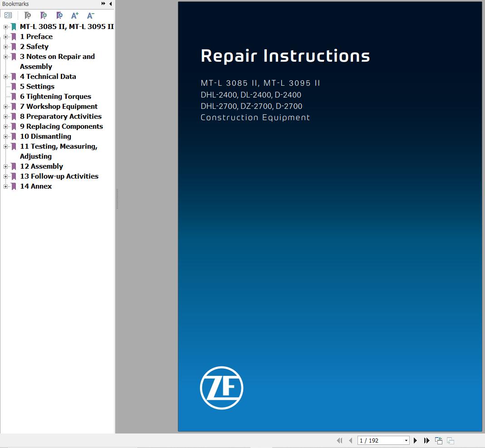Select the add new bookmark icon
Viewport: 485px width, 448px height.
(44, 15)
